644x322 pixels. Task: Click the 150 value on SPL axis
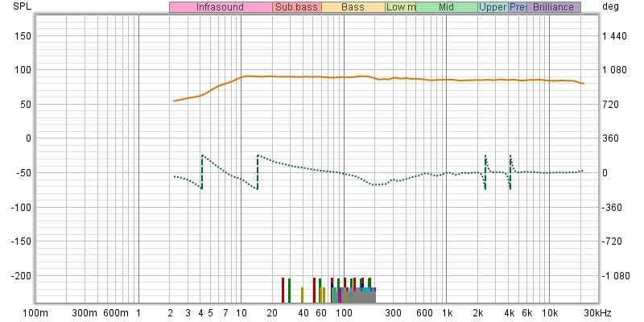point(23,36)
